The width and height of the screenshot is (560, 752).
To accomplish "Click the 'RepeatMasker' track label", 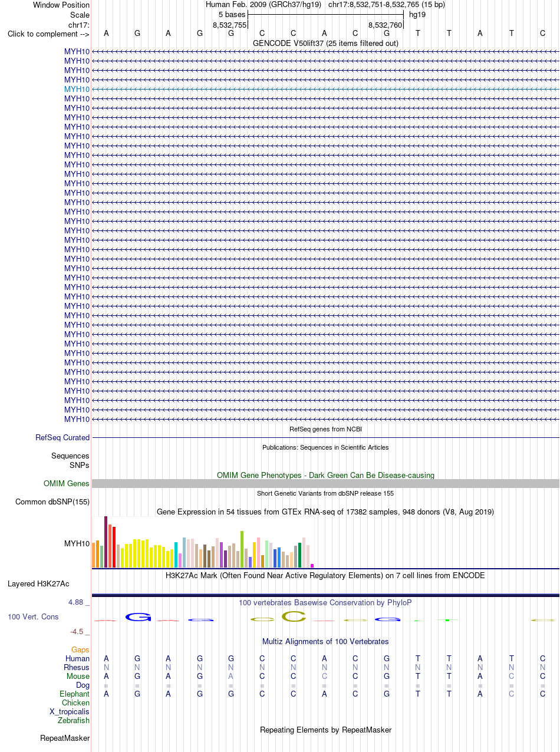I will point(65,738).
